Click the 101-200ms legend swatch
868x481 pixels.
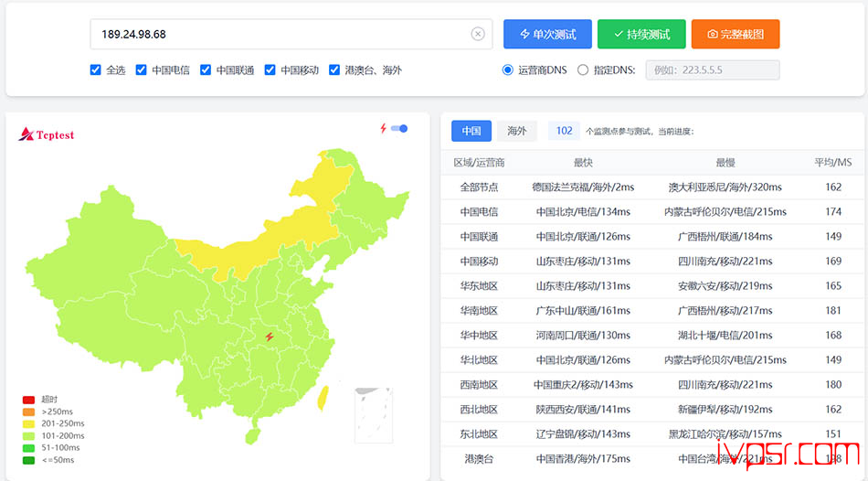[x=28, y=436]
